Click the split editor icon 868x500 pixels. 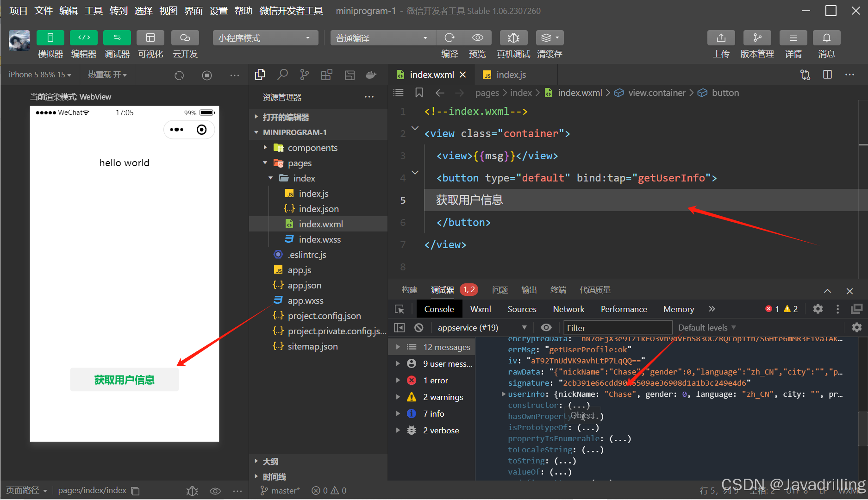828,75
